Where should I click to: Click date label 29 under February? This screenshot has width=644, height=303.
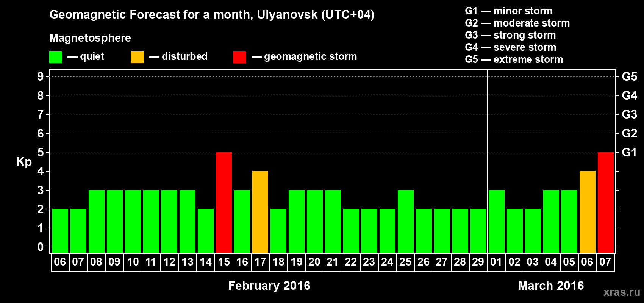click(478, 262)
